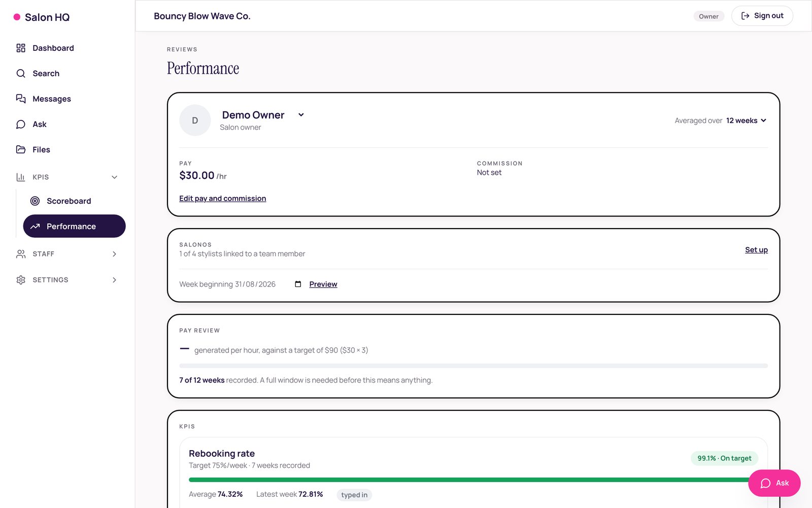812x508 pixels.
Task: Click the 1 of 4 stylists linked text
Action: coord(242,253)
